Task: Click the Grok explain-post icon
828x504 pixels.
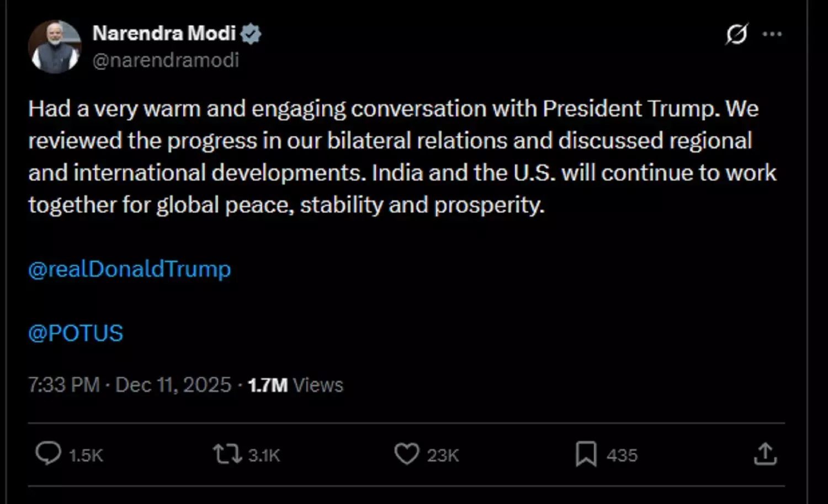Action: (x=736, y=34)
